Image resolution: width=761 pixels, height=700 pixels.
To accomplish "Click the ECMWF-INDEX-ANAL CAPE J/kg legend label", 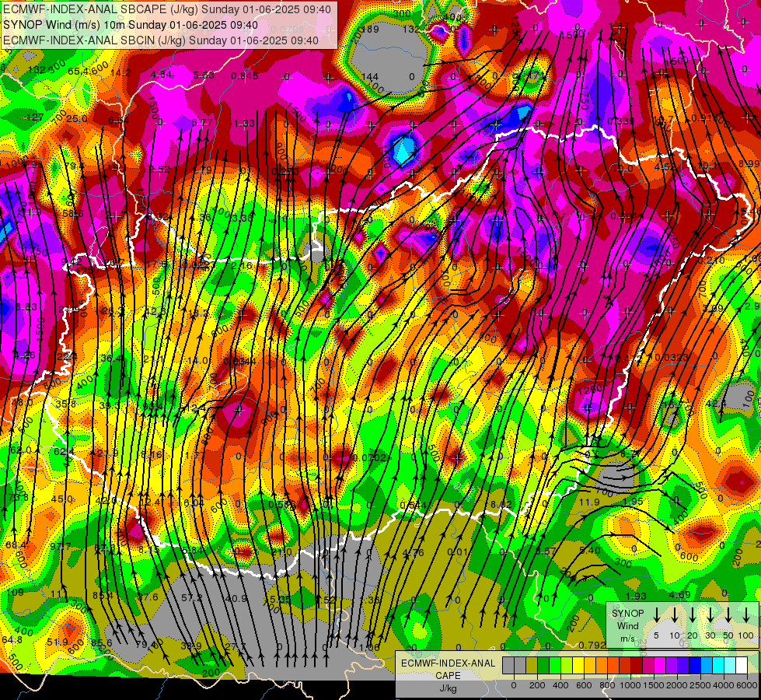I will [x=448, y=676].
